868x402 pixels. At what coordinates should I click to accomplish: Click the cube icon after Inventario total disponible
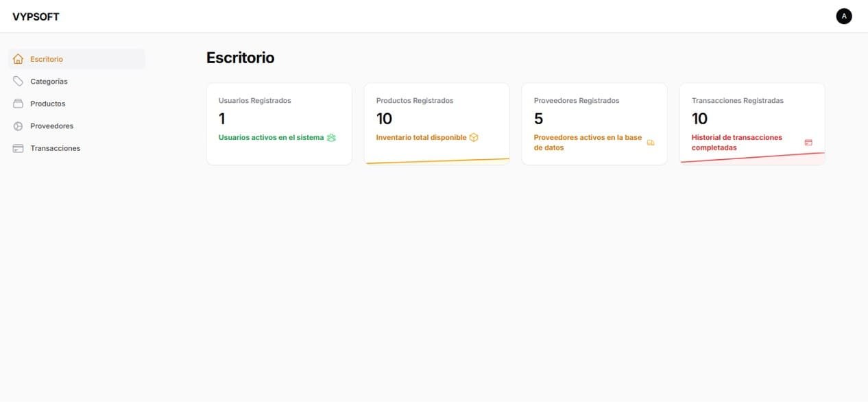[474, 138]
